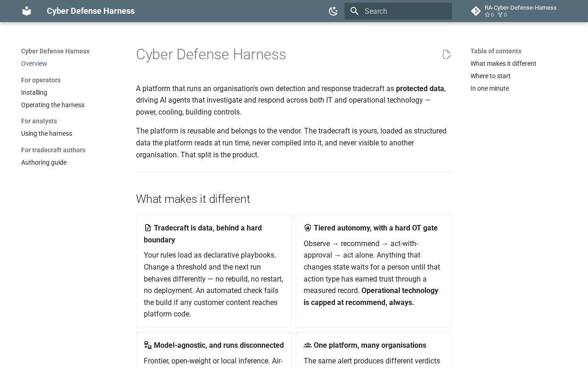Open Operating the harness page
Image resolution: width=588 pixels, height=368 pixels.
53,105
